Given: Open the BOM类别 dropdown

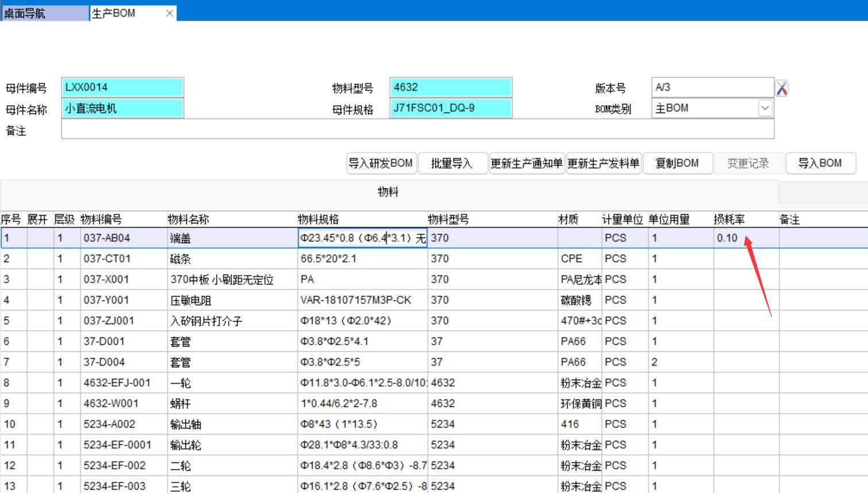Looking at the screenshot, I should point(765,108).
